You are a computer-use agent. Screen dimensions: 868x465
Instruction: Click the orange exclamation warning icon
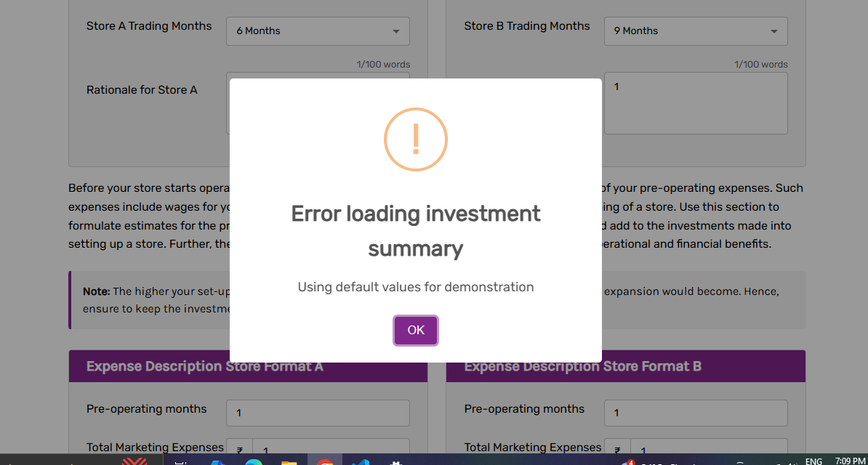pyautogui.click(x=416, y=139)
